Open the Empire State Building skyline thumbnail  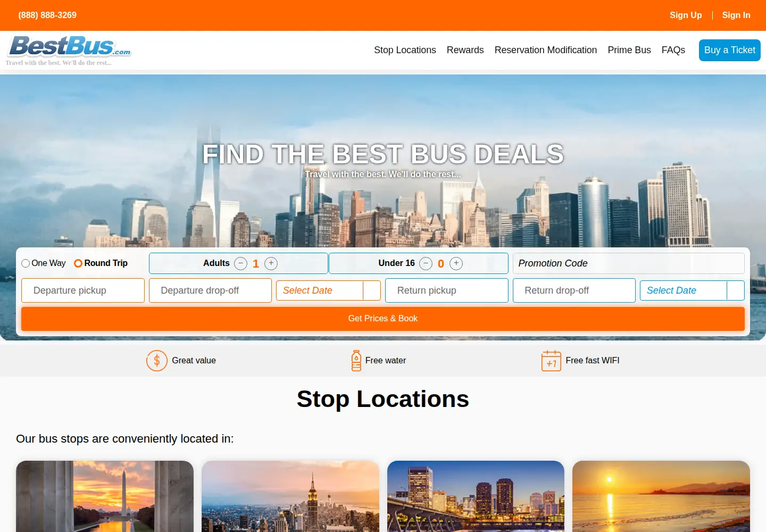pyautogui.click(x=290, y=496)
